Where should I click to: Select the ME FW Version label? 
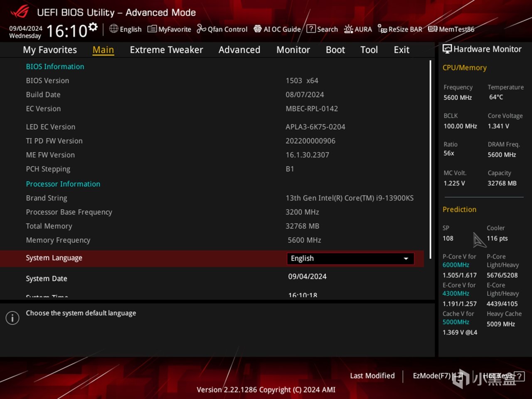point(50,155)
